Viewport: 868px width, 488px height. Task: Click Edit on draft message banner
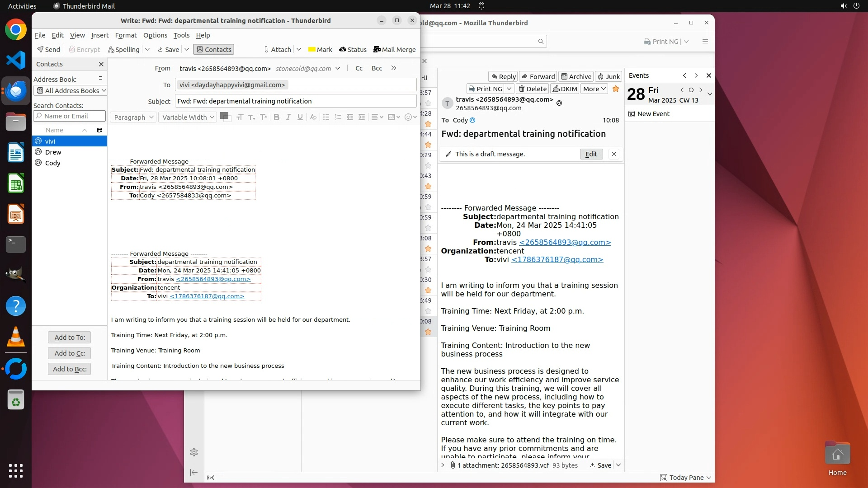591,154
